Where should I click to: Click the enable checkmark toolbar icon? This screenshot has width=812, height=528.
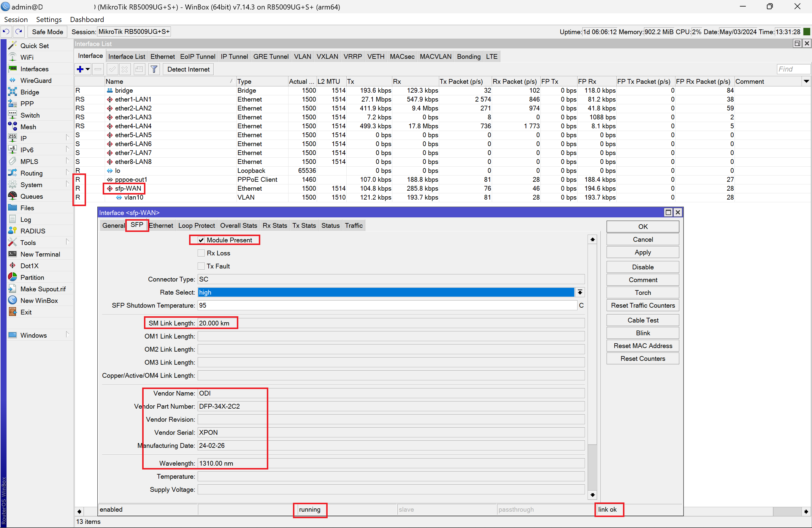click(x=112, y=69)
